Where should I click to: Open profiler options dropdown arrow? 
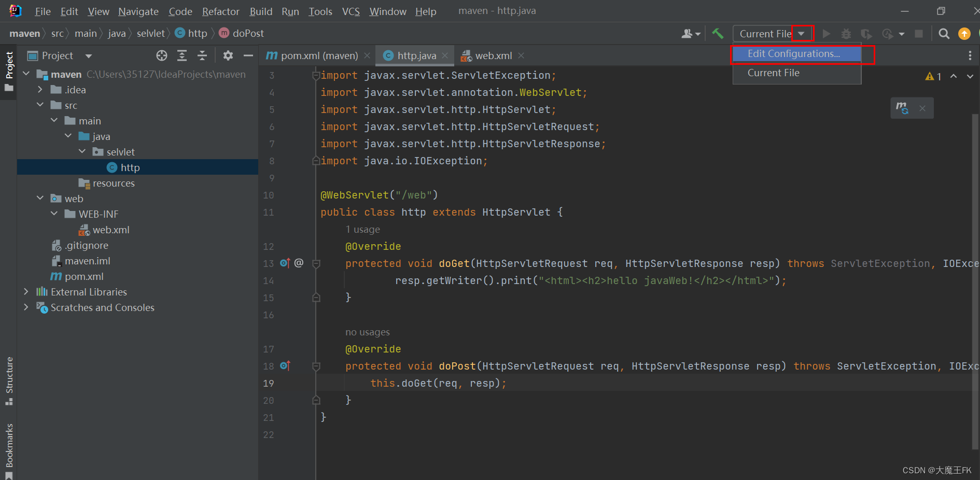(902, 34)
